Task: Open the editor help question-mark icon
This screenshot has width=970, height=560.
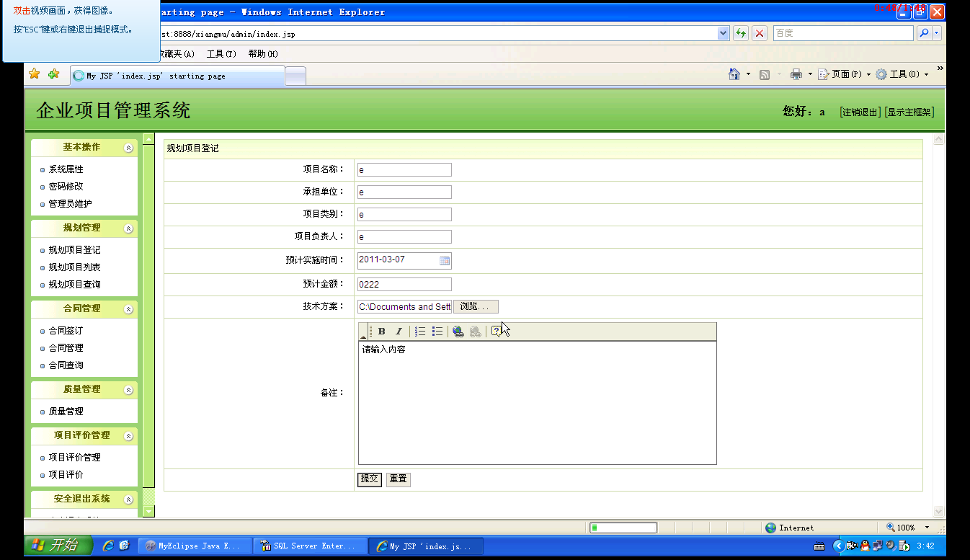Action: (496, 332)
